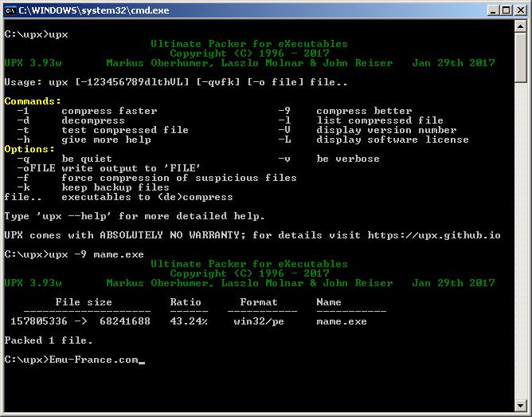The width and height of the screenshot is (532, 417).
Task: Click 'keep backup files' text
Action: [115, 187]
